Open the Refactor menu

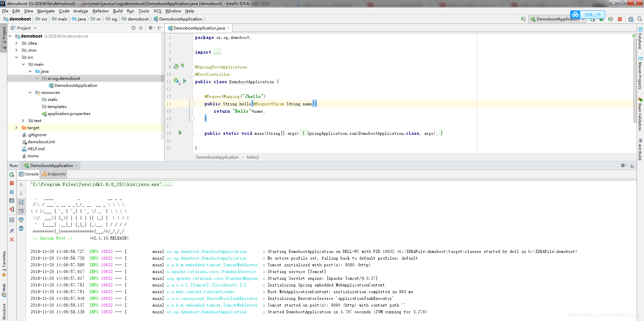(x=101, y=11)
